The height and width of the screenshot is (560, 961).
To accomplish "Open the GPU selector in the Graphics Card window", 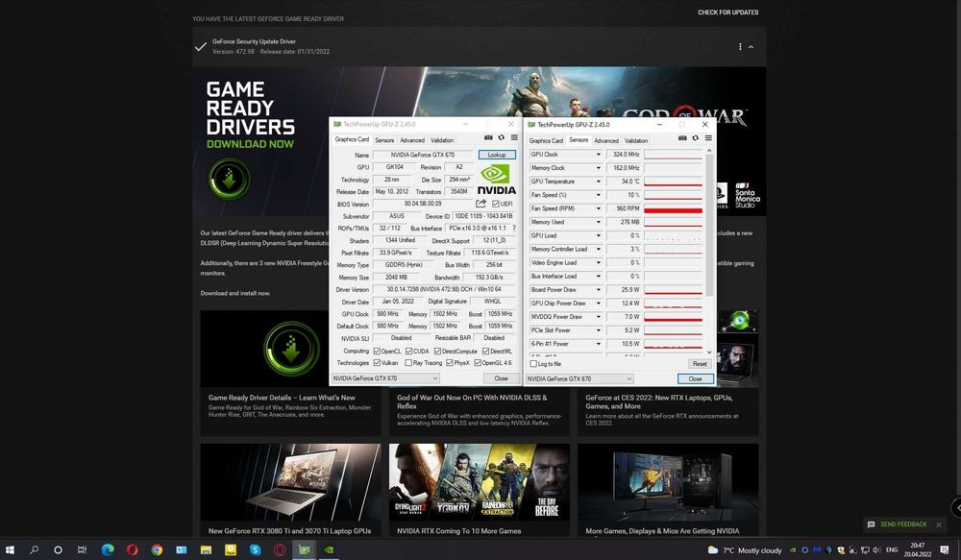I will 385,378.
